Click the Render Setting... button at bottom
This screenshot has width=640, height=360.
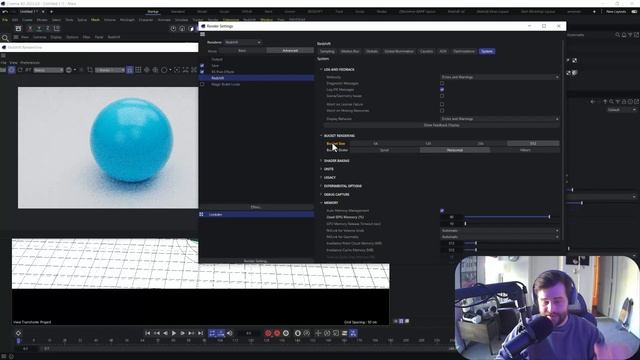coord(256,261)
